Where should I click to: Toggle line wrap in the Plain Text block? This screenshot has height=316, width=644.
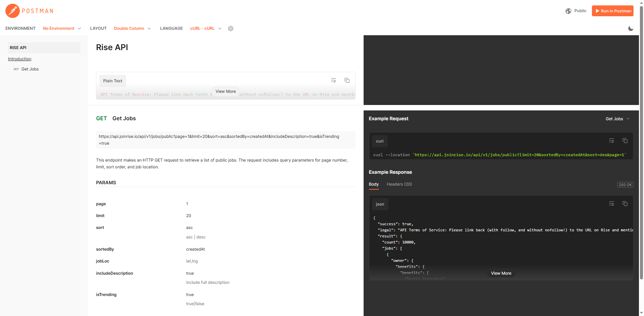[333, 80]
